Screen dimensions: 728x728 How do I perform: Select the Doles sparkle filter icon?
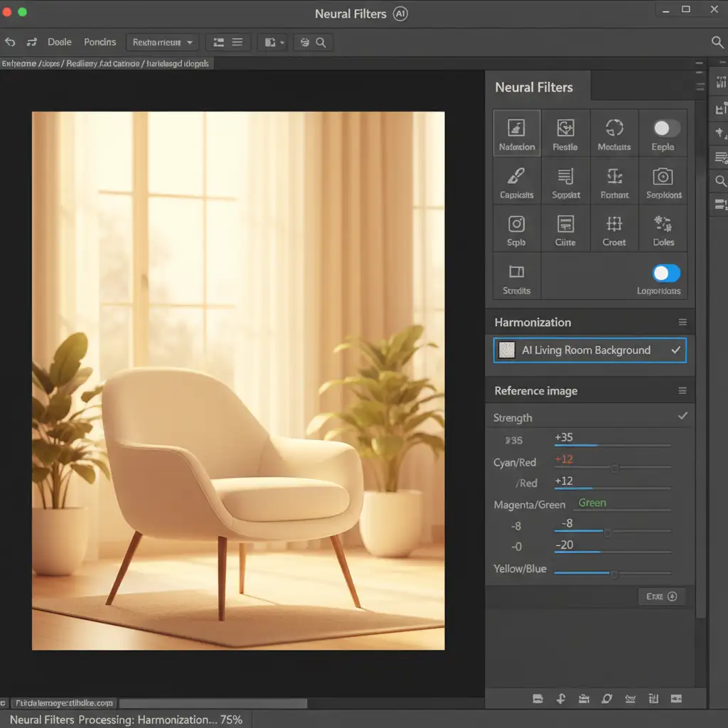[663, 225]
